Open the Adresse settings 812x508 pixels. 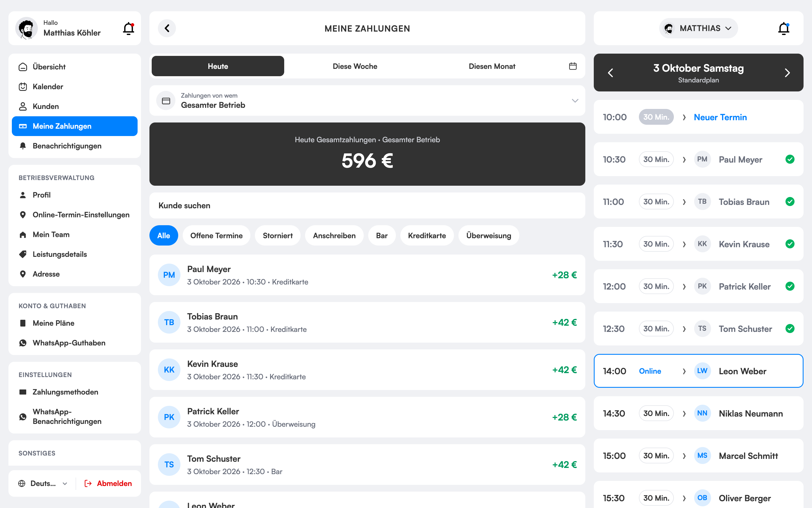click(x=74, y=274)
